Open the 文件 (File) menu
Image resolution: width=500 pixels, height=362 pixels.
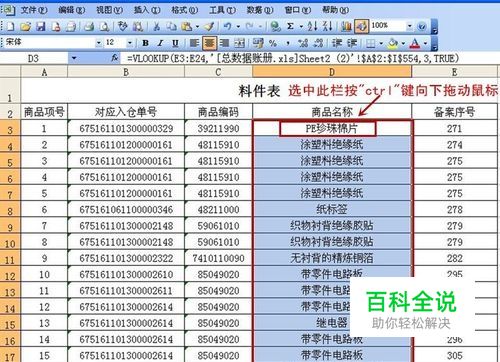click(34, 10)
